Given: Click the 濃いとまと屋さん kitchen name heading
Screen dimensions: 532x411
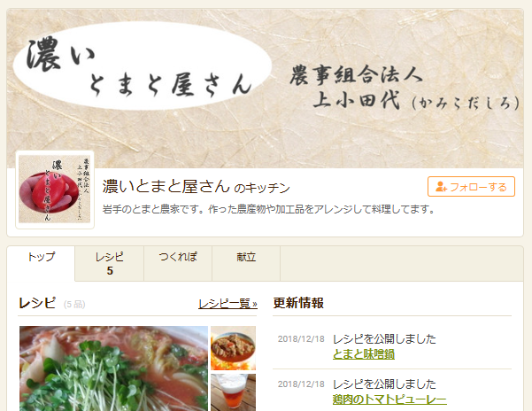Looking at the screenshot, I should click(197, 187).
